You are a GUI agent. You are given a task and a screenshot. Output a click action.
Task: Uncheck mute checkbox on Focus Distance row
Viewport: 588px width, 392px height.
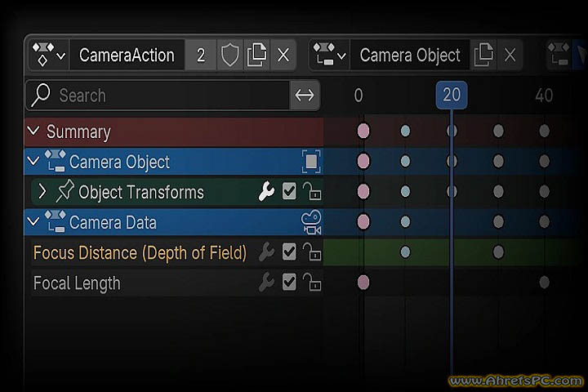[289, 252]
